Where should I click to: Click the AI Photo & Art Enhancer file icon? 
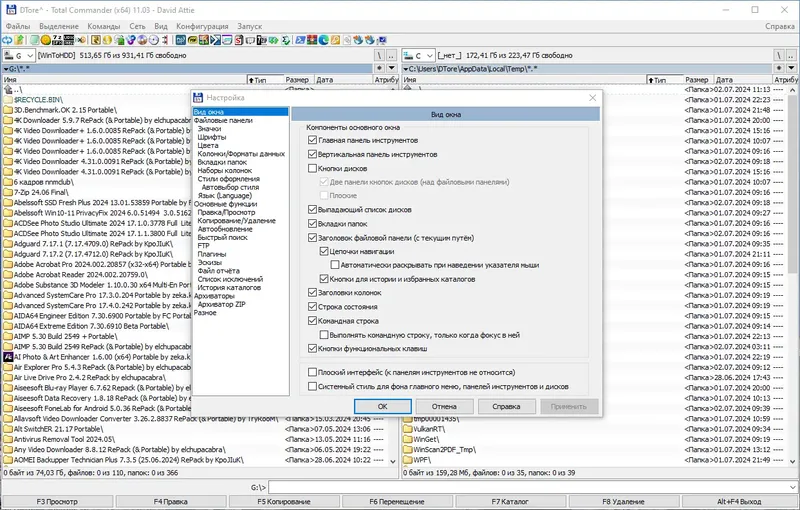tap(8, 357)
